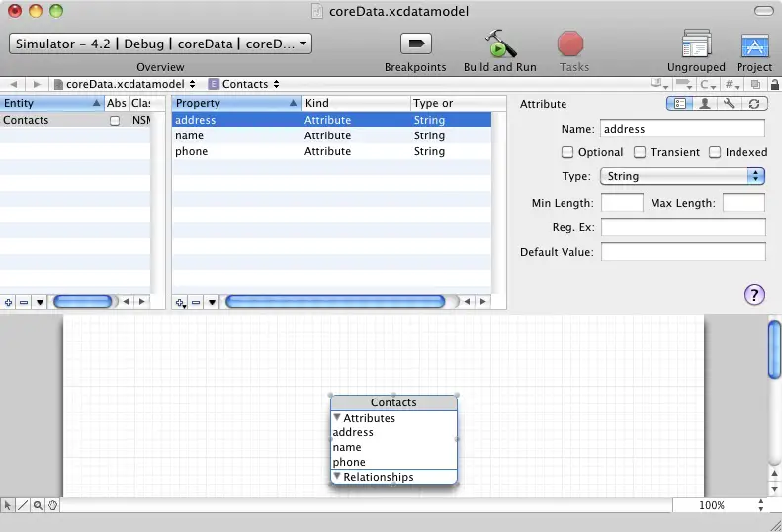Select the name property row
This screenshot has height=532, width=782.
point(331,135)
